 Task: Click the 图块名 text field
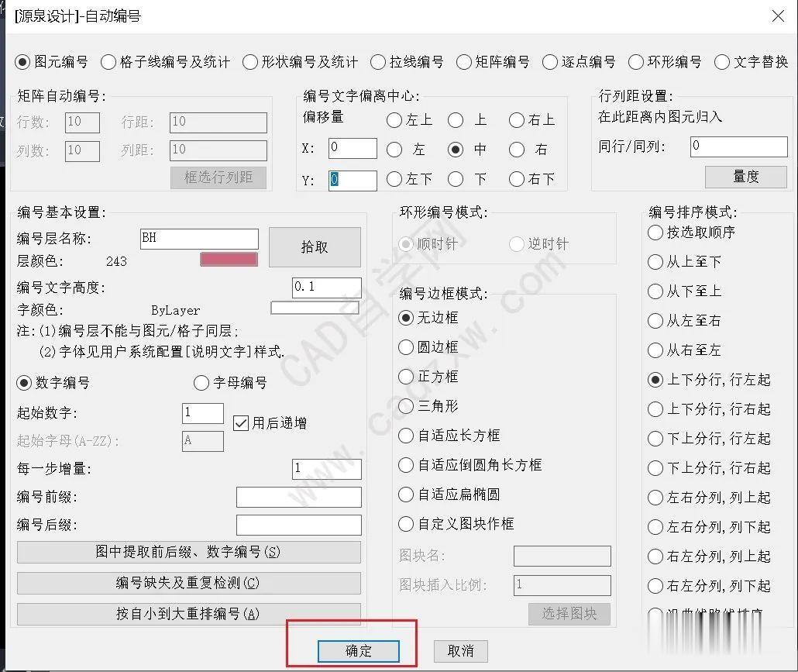[562, 556]
